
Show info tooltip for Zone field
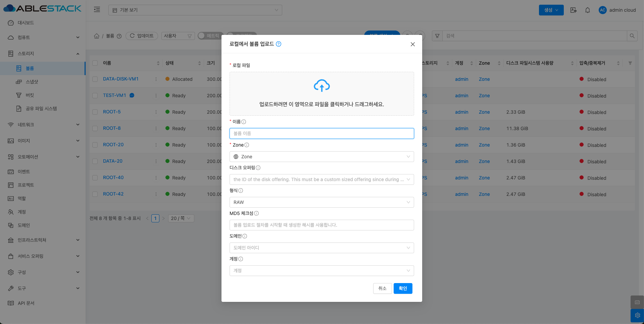click(247, 145)
